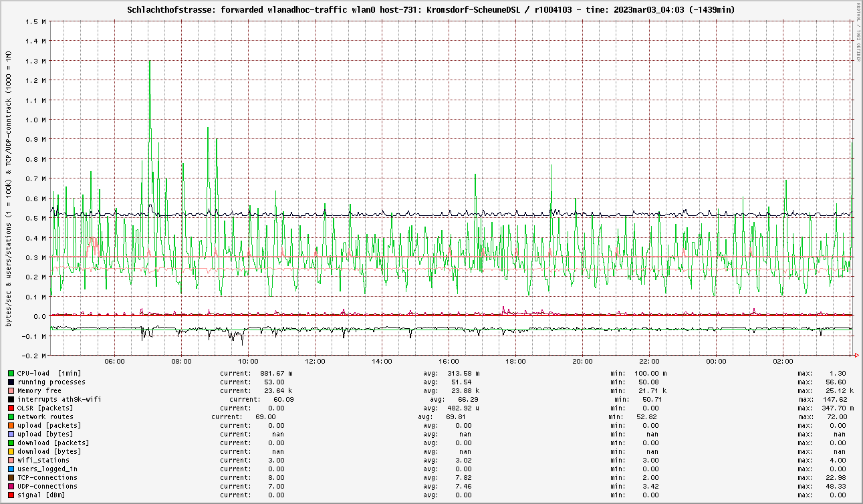Click the running processes legend swatch
The width and height of the screenshot is (863, 504).
click(x=11, y=382)
